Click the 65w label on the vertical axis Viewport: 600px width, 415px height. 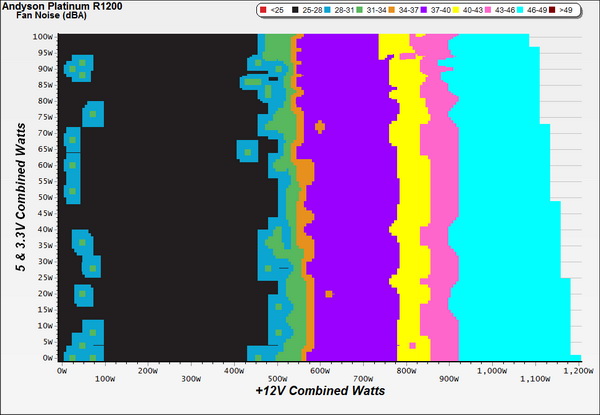tap(45, 149)
